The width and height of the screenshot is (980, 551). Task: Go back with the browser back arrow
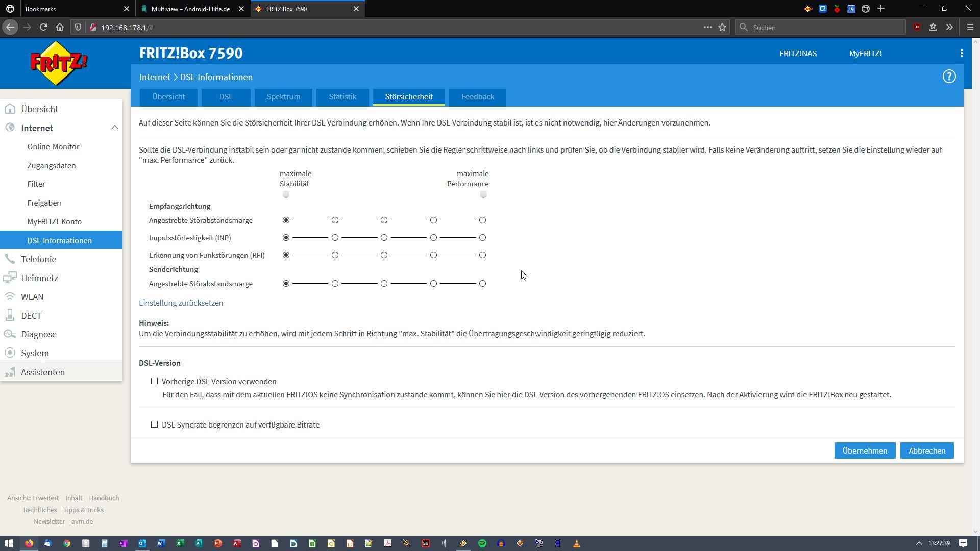[10, 27]
